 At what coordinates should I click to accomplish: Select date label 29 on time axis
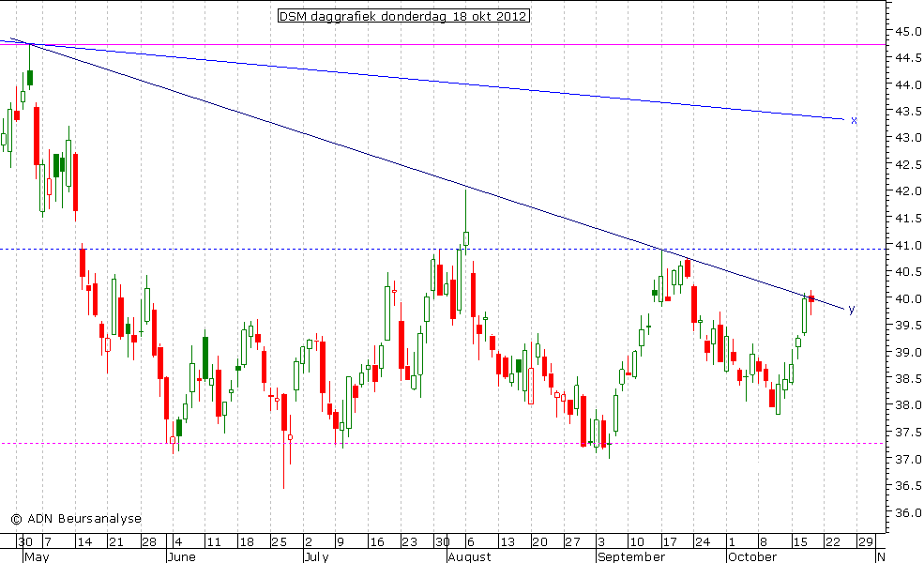tap(865, 542)
